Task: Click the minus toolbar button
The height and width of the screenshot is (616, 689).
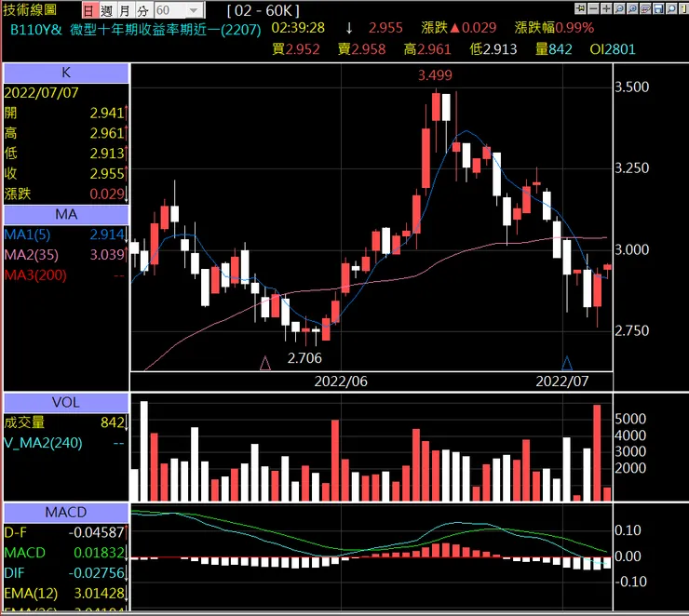Action: (593, 8)
